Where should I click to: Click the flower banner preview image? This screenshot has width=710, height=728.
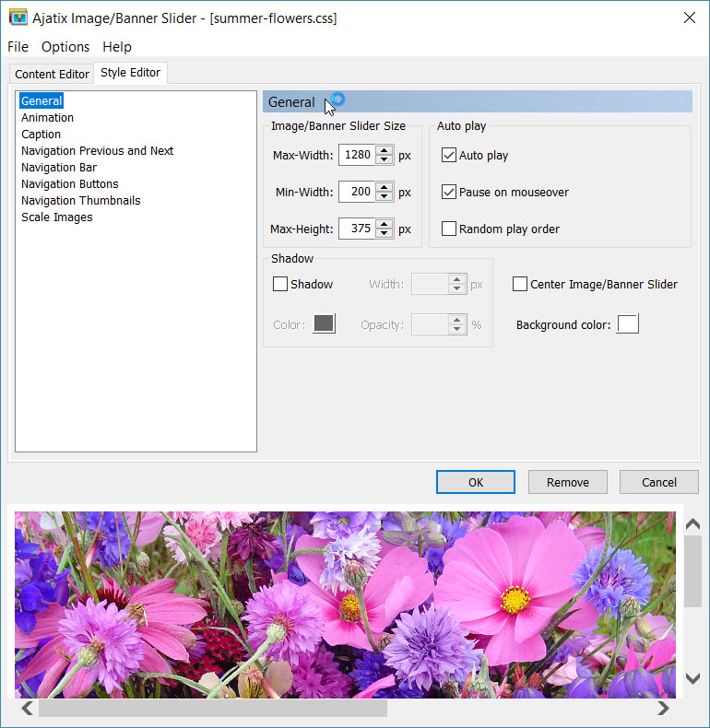pyautogui.click(x=345, y=605)
